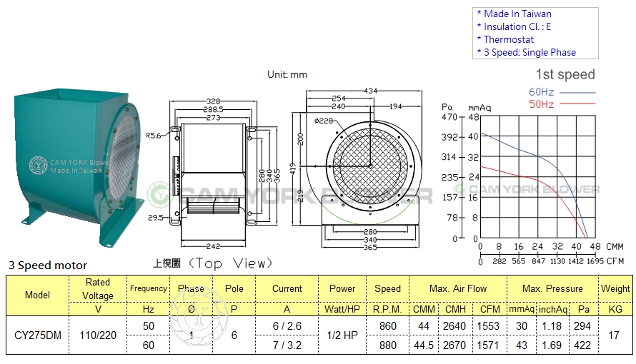Click the '2670' CMH cell
The width and height of the screenshot is (636, 364).
point(454,345)
